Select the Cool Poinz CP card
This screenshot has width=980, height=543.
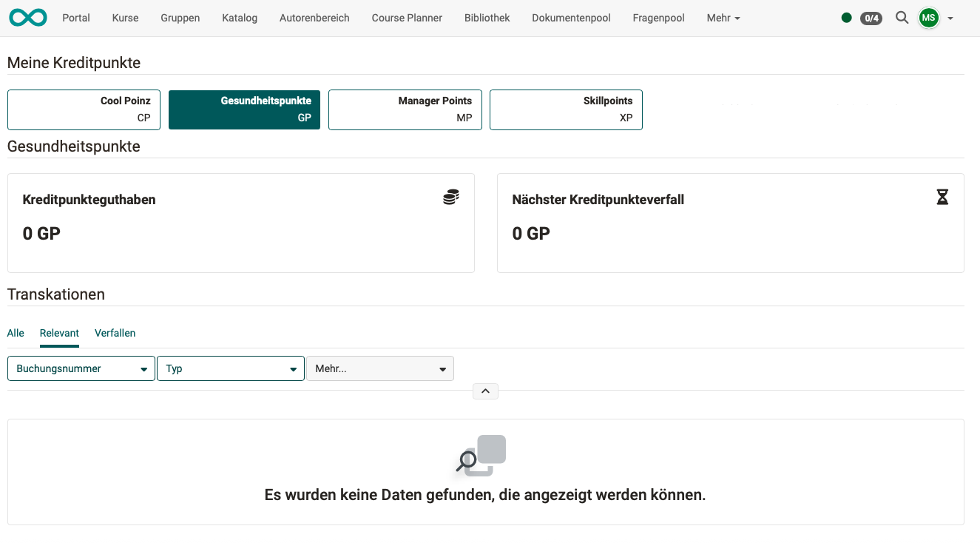[x=84, y=109]
